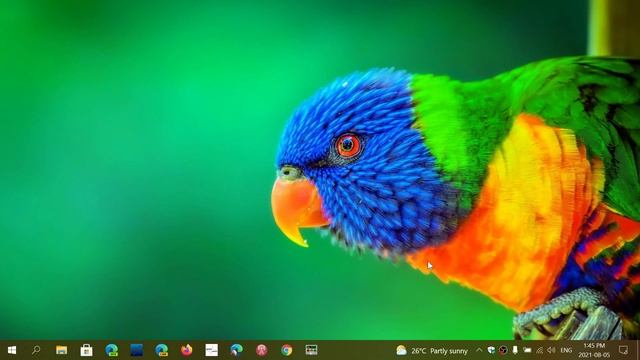Open the volume speaker tray icon
This screenshot has height=360, width=640.
pyautogui.click(x=551, y=351)
